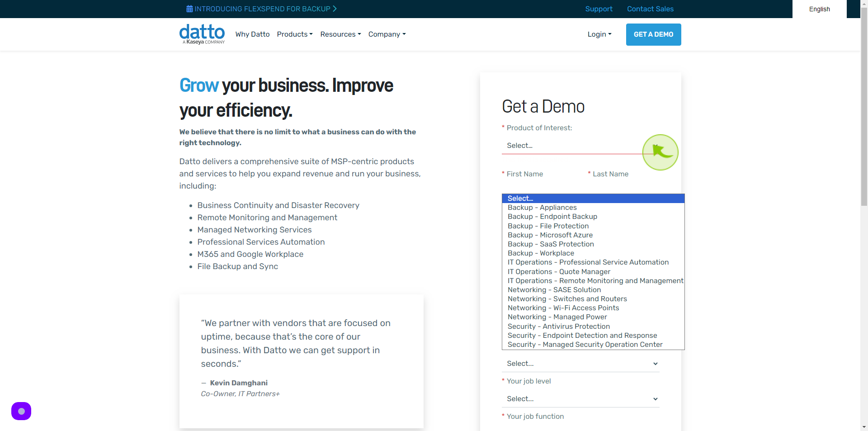Click the scrollbar down arrow
Viewport: 868px width, 431px height.
[x=864, y=427]
